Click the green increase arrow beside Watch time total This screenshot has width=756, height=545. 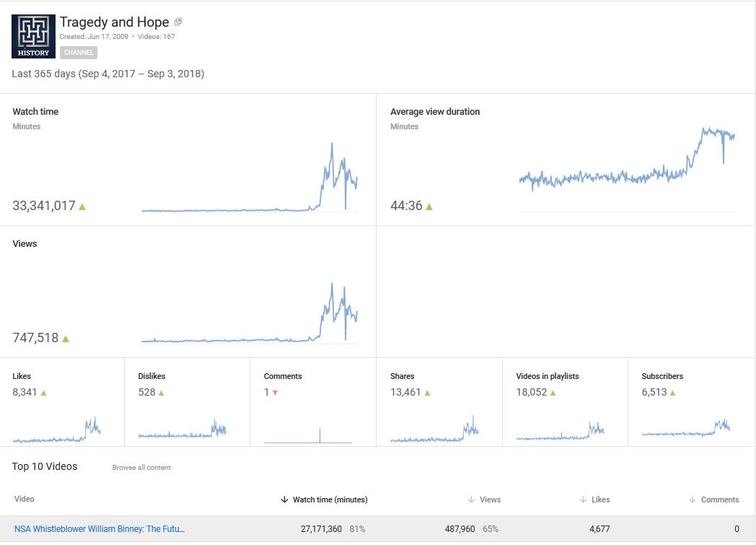82,206
